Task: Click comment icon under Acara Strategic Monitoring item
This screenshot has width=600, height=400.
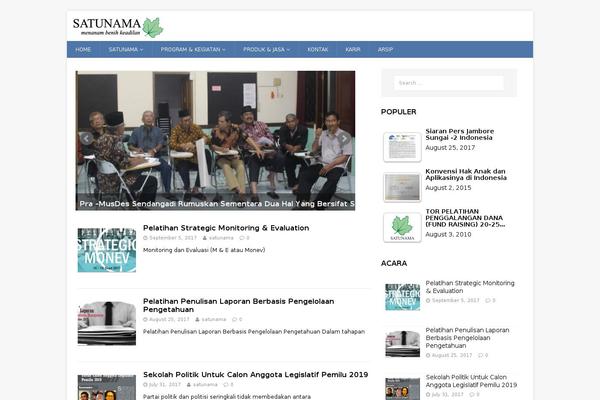Action: [x=490, y=300]
